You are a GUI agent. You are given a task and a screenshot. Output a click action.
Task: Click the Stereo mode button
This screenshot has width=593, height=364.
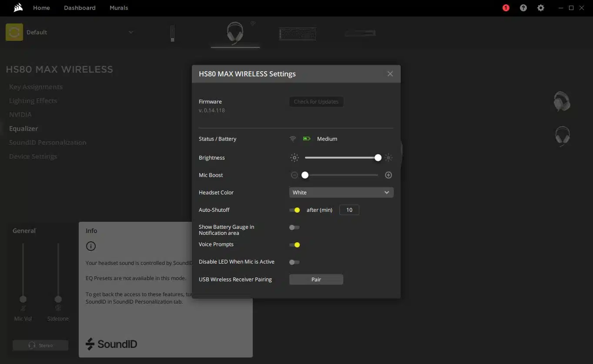click(x=40, y=345)
